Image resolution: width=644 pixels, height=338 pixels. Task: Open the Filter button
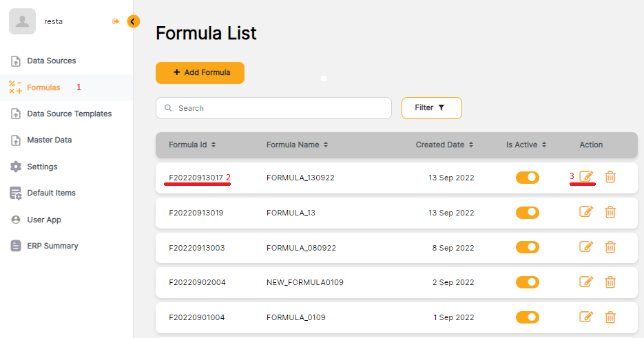pyautogui.click(x=431, y=108)
